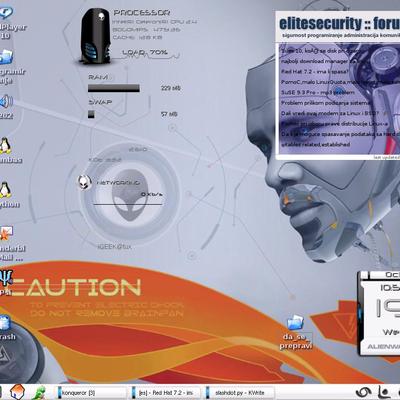Viewport: 400px width, 400px height.
Task: Open the blue folder icon below RealPlayer
Action: point(6,57)
